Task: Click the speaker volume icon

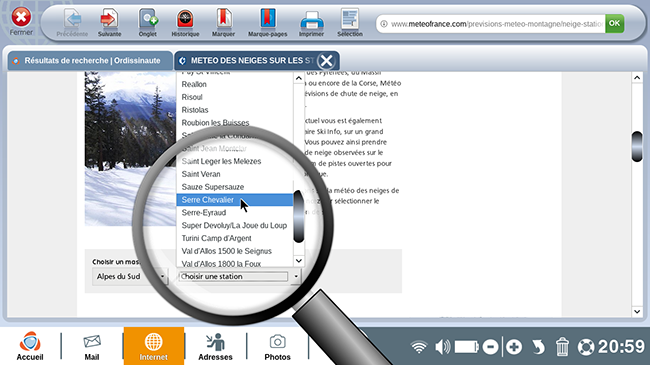Action: coord(442,347)
